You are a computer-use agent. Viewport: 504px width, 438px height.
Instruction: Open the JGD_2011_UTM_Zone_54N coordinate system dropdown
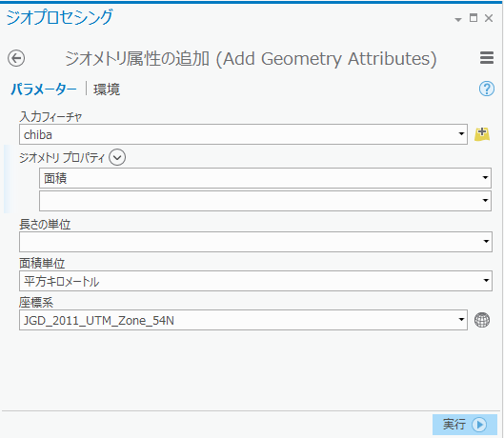click(461, 320)
